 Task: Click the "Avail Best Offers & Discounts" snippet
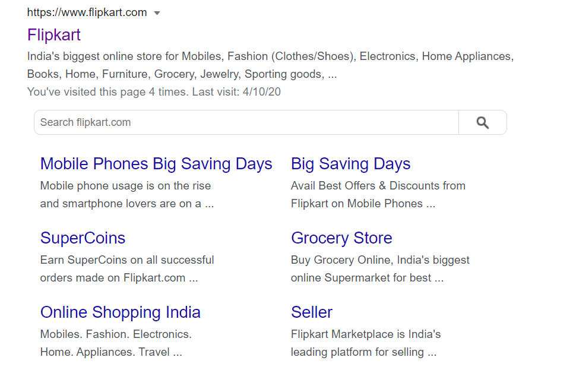click(x=378, y=186)
